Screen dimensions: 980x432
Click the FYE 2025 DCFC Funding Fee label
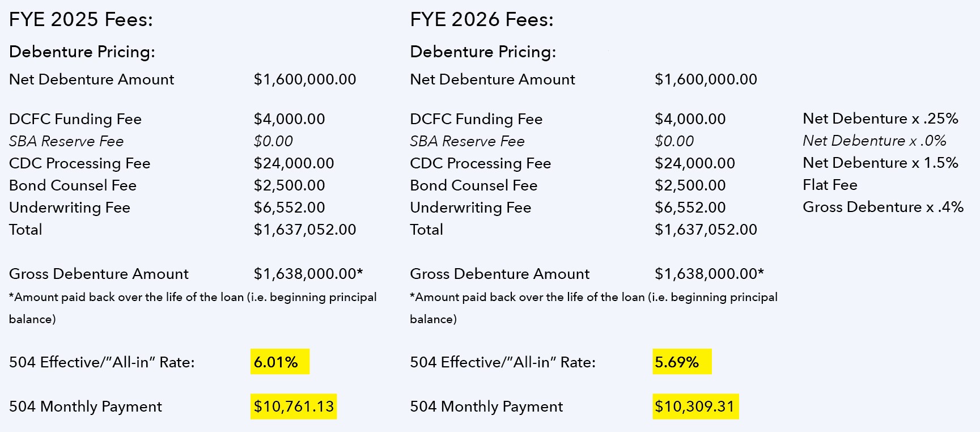75,119
